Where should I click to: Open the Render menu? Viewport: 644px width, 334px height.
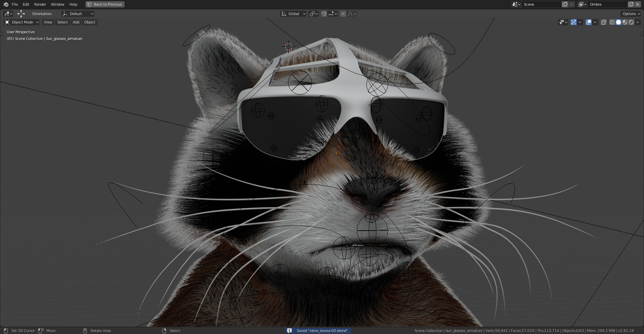[x=40, y=4]
